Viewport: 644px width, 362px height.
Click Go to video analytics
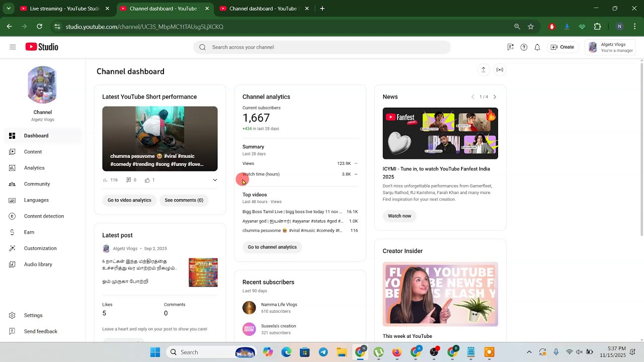tap(129, 200)
